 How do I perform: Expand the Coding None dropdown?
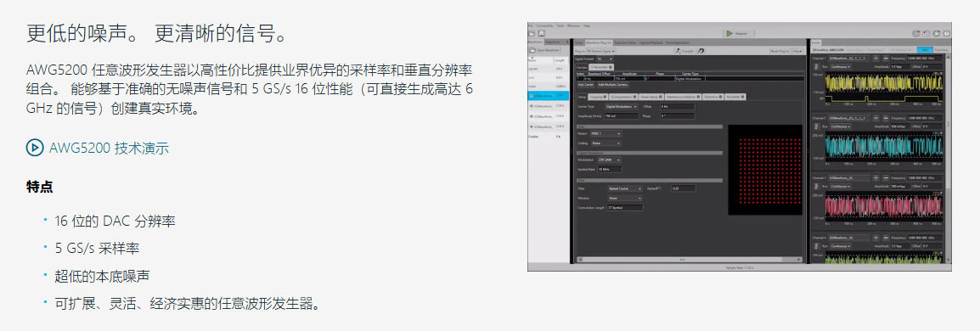(605, 143)
